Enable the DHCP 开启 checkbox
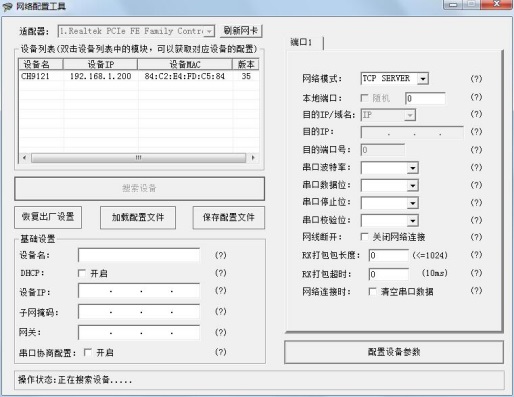Viewport: 514px width, 397px height. coord(82,273)
